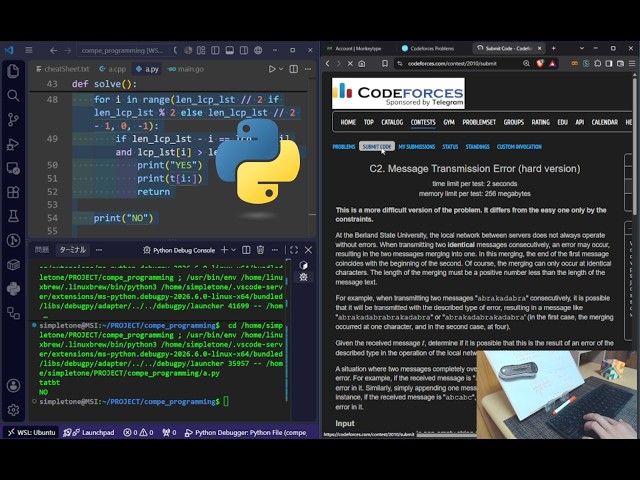Toggle the primary sidebar layout icon

[x=216, y=50]
